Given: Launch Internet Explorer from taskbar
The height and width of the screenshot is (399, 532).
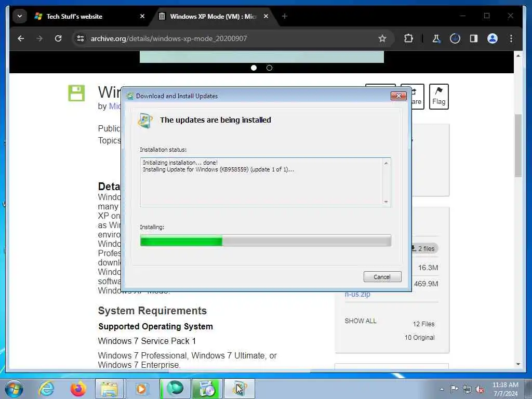Looking at the screenshot, I should click(46, 389).
